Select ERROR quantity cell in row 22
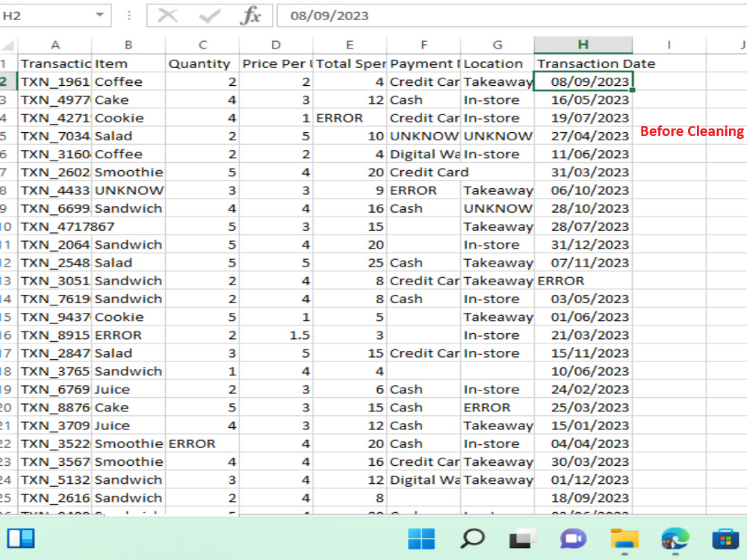The width and height of the screenshot is (747, 560). pyautogui.click(x=202, y=444)
